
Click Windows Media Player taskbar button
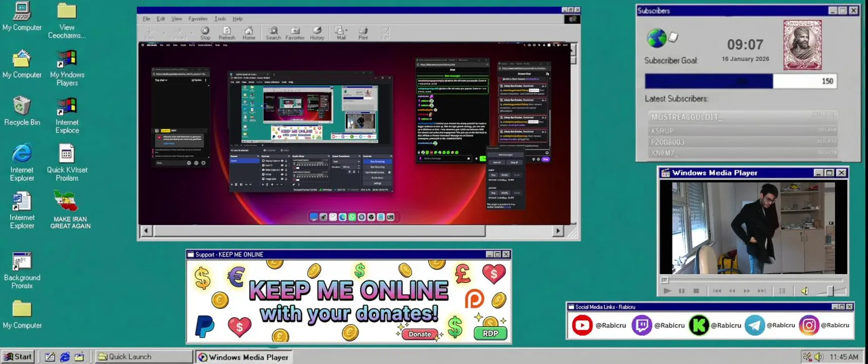243,357
